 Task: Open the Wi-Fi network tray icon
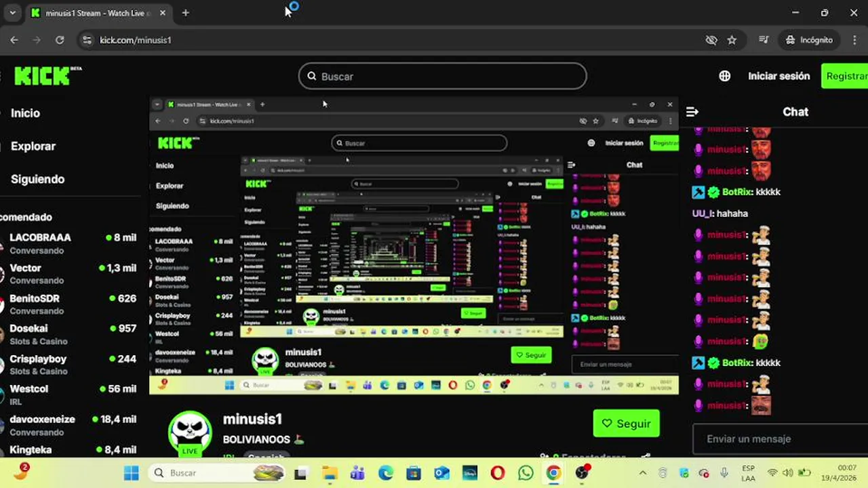point(772,473)
